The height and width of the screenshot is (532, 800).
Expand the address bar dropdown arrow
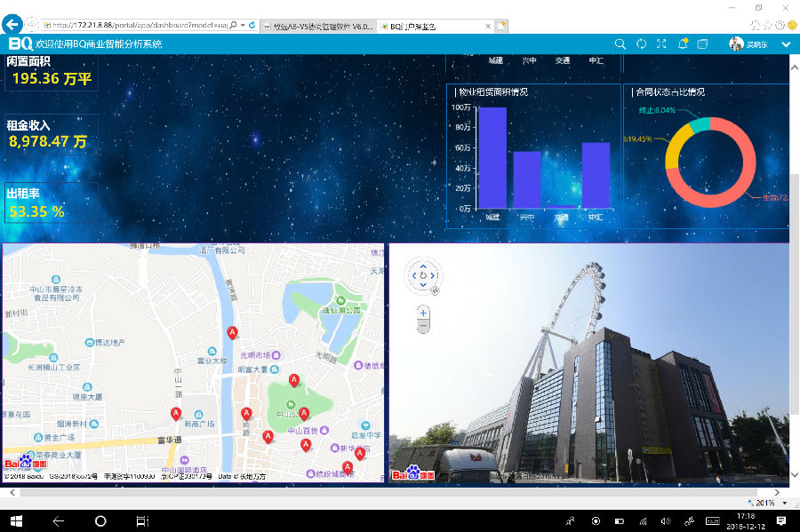click(x=242, y=27)
